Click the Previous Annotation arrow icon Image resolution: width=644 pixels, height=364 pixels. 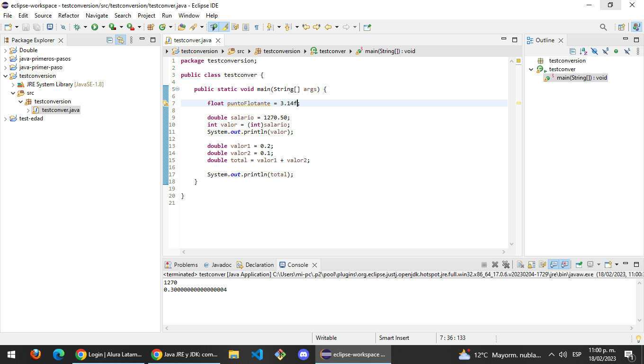coord(287,27)
